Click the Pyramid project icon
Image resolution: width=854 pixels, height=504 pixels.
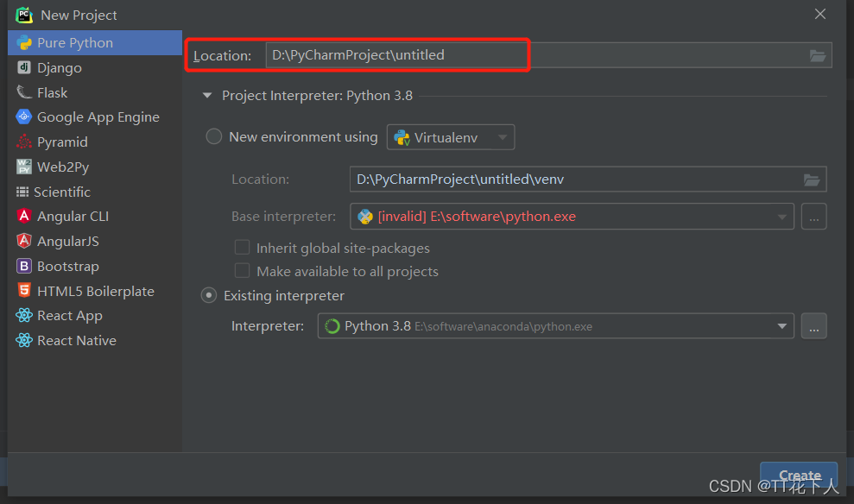pyautogui.click(x=24, y=142)
